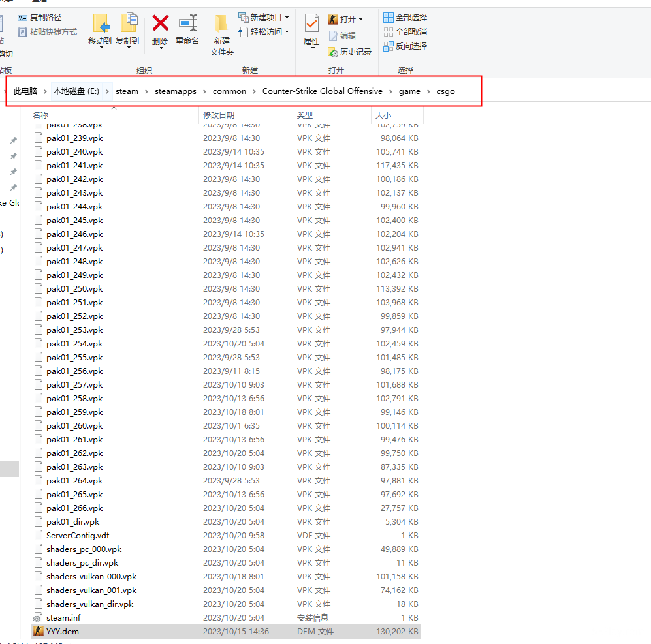Open the New item (新建项目) dropdown
The image size is (651, 644).
tap(263, 18)
